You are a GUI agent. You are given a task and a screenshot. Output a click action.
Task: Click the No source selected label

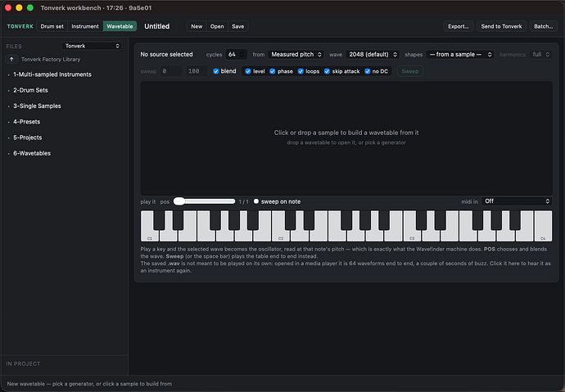click(x=166, y=54)
